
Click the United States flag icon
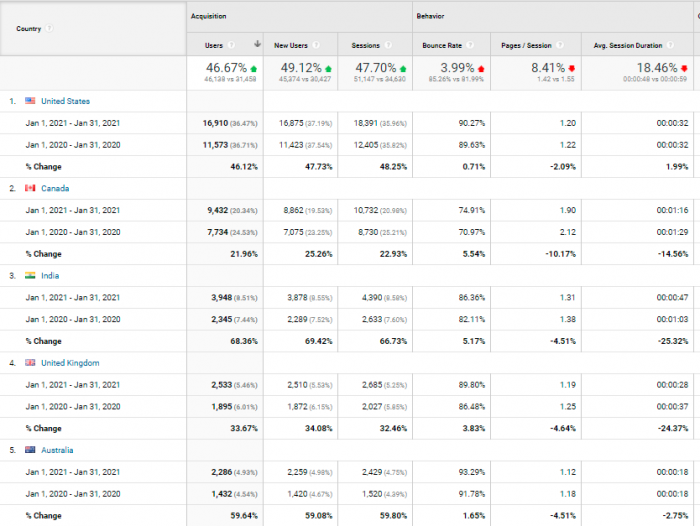coord(30,101)
